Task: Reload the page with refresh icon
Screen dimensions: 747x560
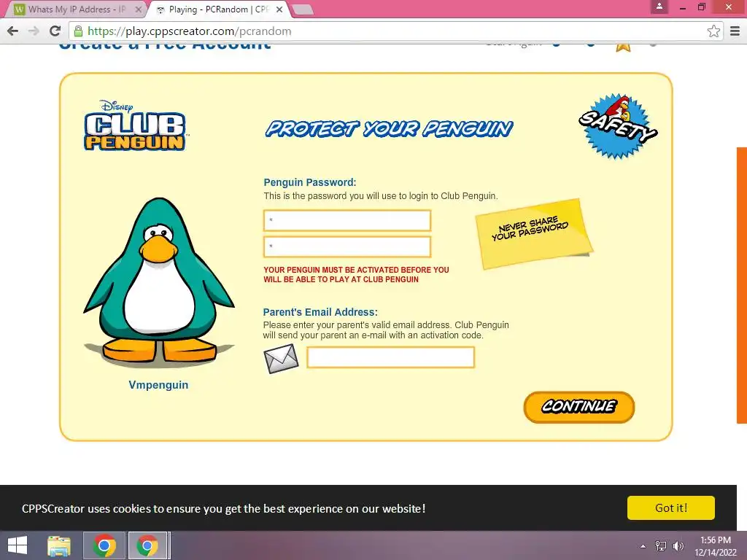Action: [55, 31]
